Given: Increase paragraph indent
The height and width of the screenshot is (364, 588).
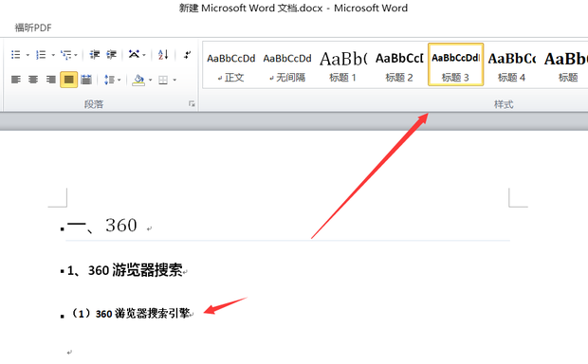Looking at the screenshot, I should pyautogui.click(x=111, y=55).
